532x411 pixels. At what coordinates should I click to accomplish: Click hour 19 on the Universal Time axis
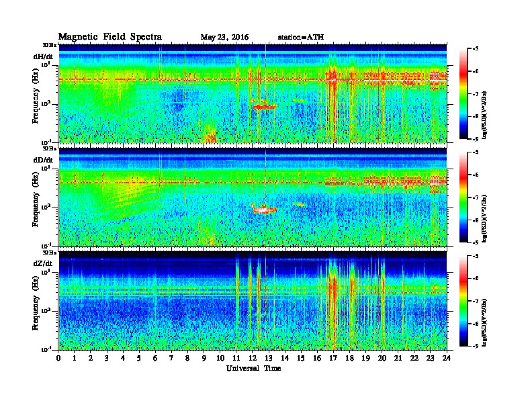click(365, 358)
